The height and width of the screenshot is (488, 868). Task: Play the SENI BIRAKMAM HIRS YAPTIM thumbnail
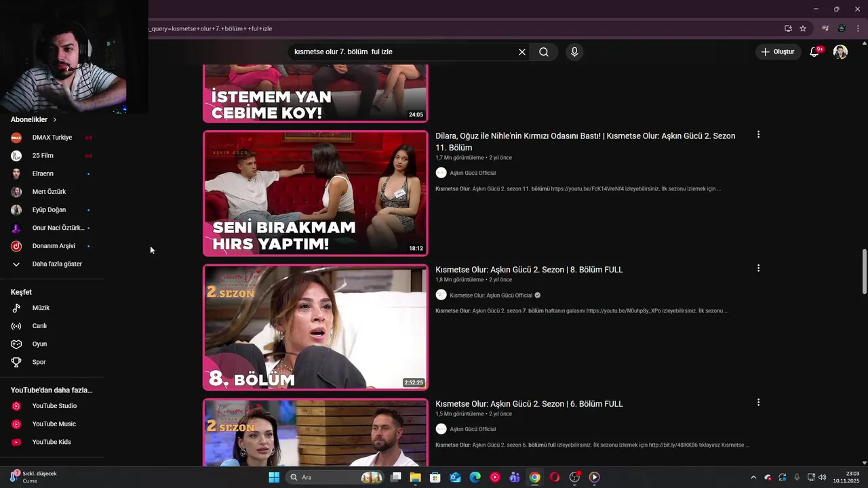tap(315, 193)
